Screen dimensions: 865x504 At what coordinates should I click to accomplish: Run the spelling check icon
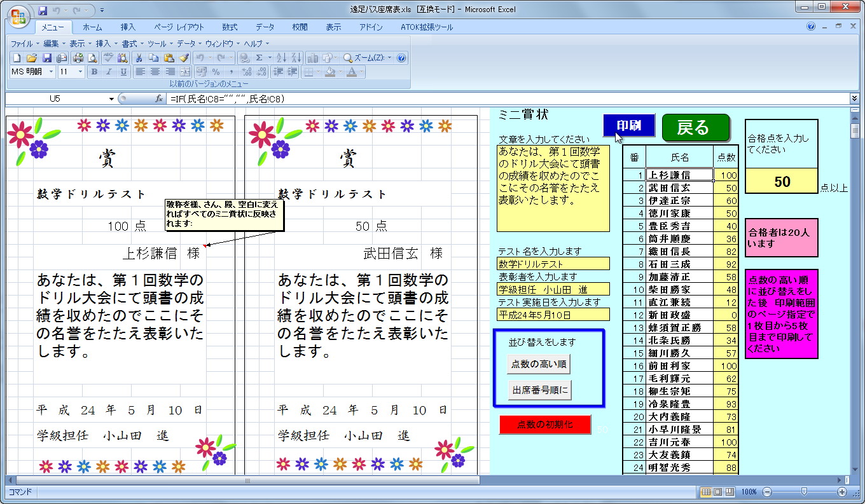coord(108,58)
